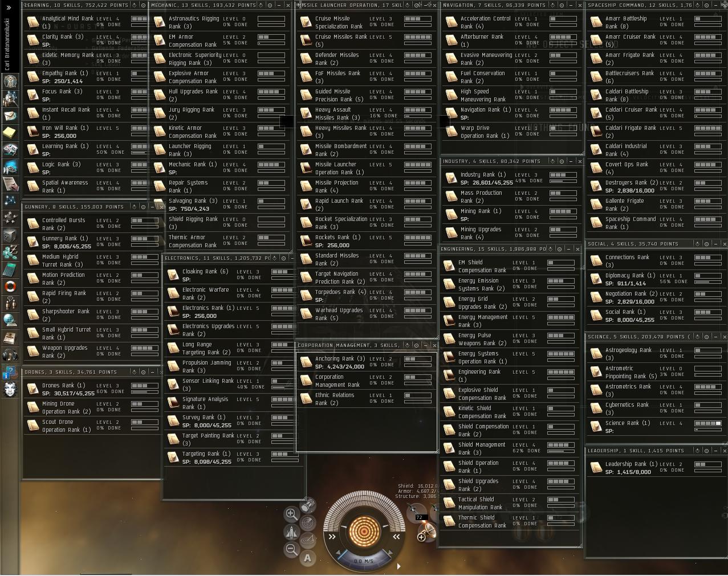Open the star map constellation icon in sidebar

click(11, 201)
